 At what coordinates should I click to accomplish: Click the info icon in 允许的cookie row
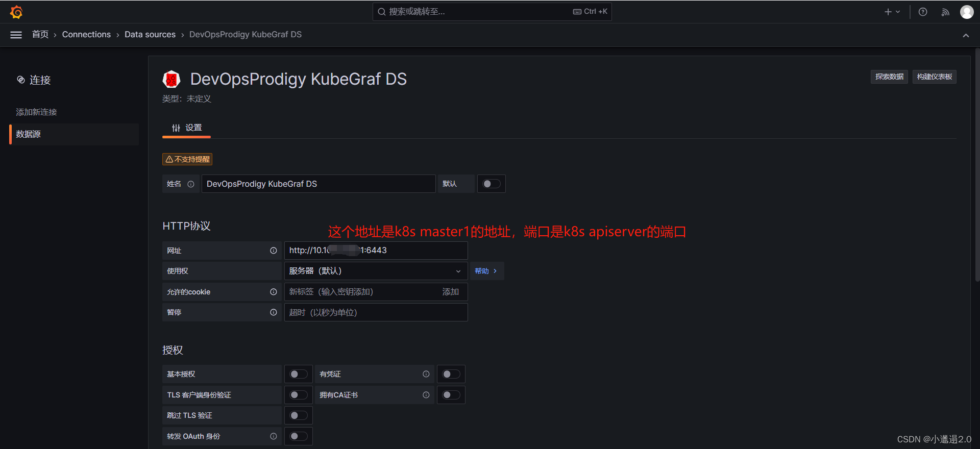(274, 292)
